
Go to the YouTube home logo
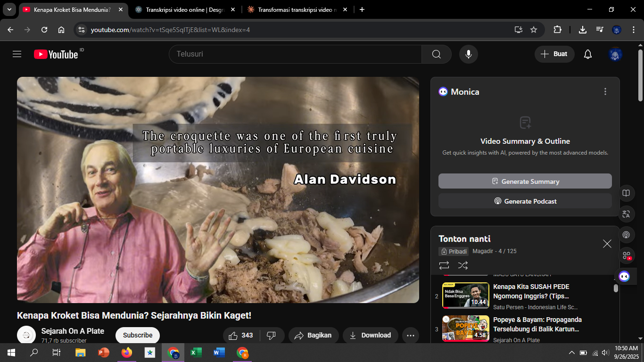pos(56,54)
